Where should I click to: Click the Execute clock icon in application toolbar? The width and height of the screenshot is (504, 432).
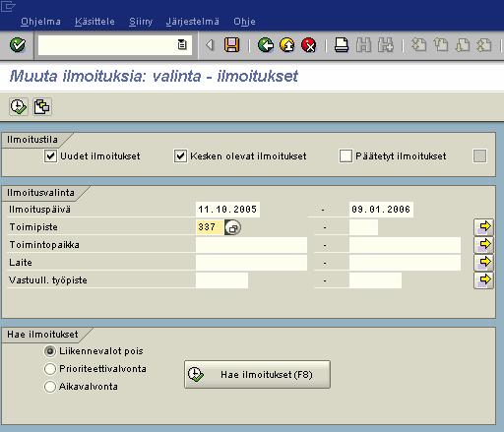[19, 107]
